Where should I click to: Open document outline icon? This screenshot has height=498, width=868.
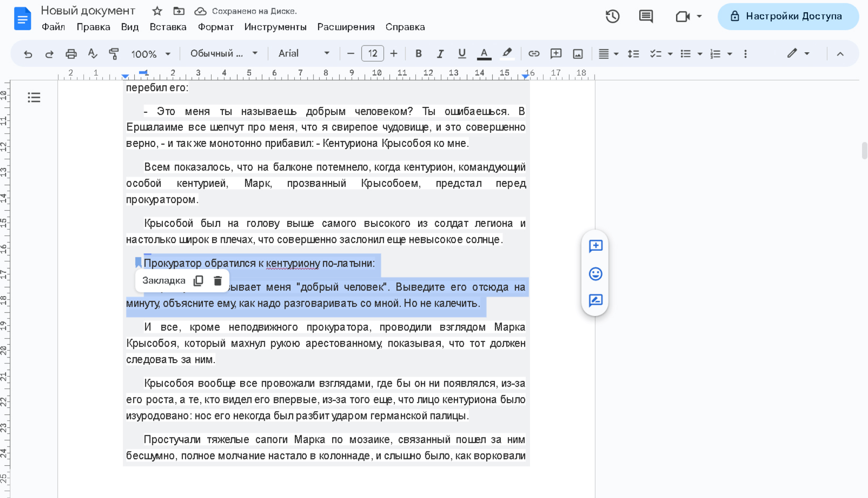(x=34, y=97)
